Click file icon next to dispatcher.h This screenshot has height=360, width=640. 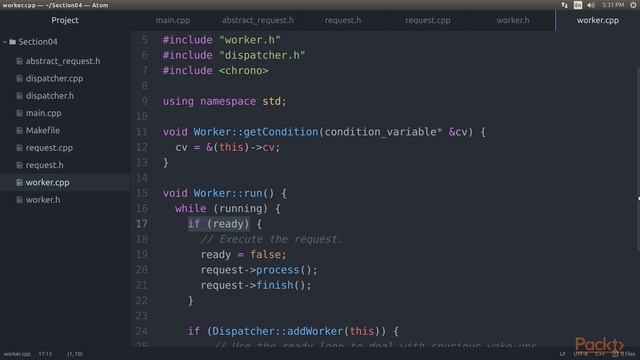19,96
